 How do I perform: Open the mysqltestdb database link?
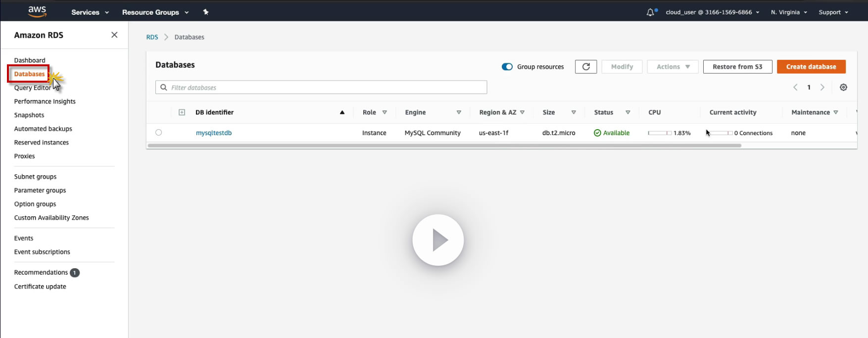coord(214,133)
